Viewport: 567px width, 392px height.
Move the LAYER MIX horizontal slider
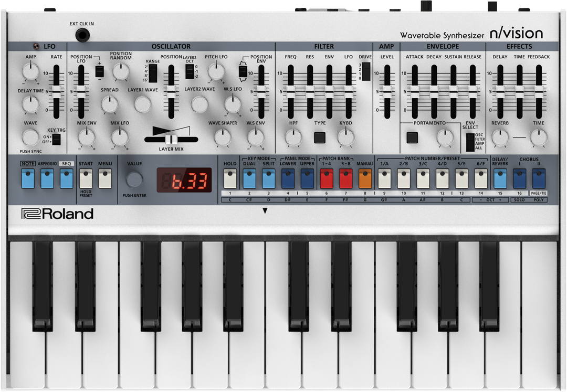coord(171,140)
